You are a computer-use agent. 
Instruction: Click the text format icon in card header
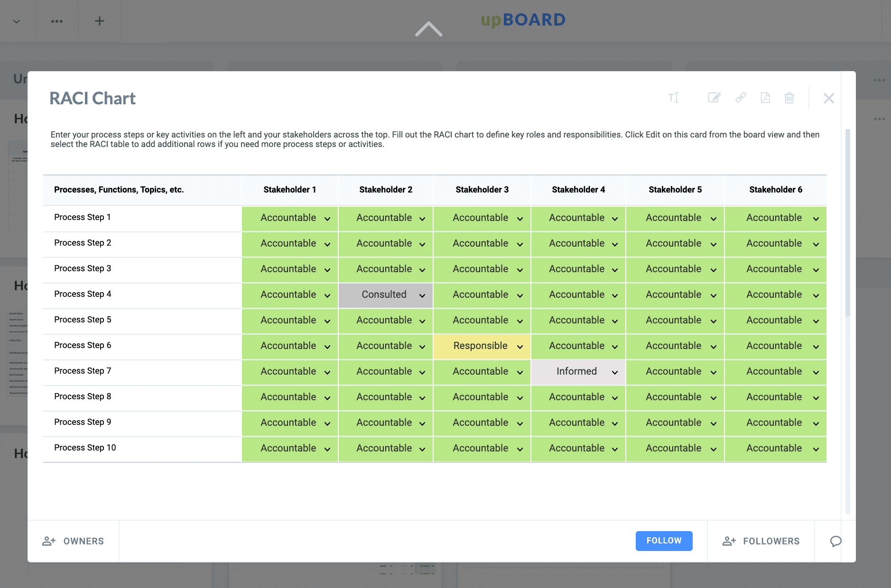tap(674, 98)
